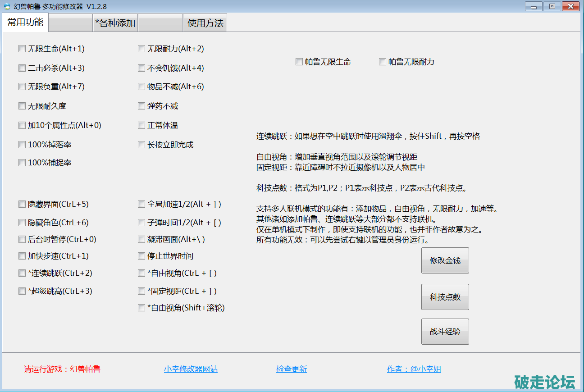This screenshot has height=392, width=584.
Task: Enable 帕鲁无限生命 option
Action: click(x=299, y=62)
